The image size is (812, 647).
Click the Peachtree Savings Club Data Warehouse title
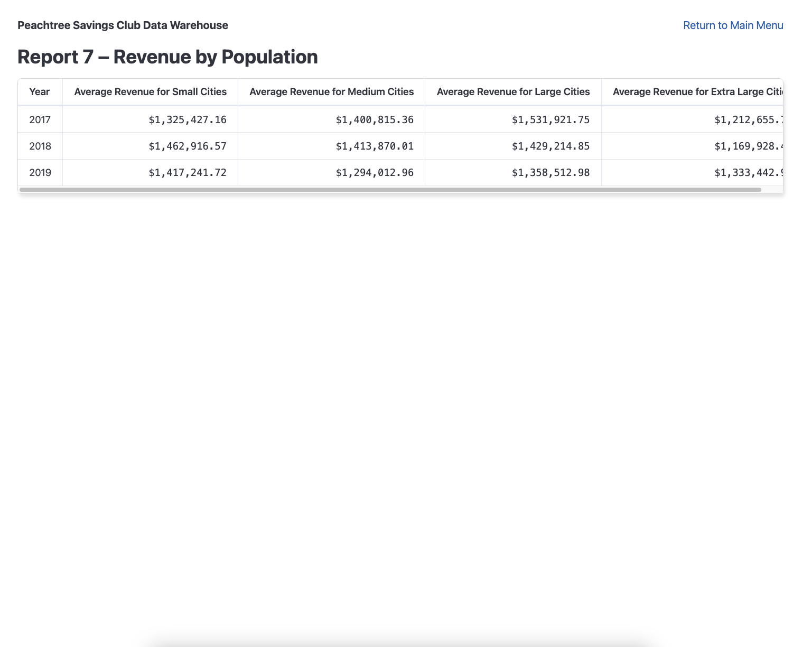[x=123, y=25]
